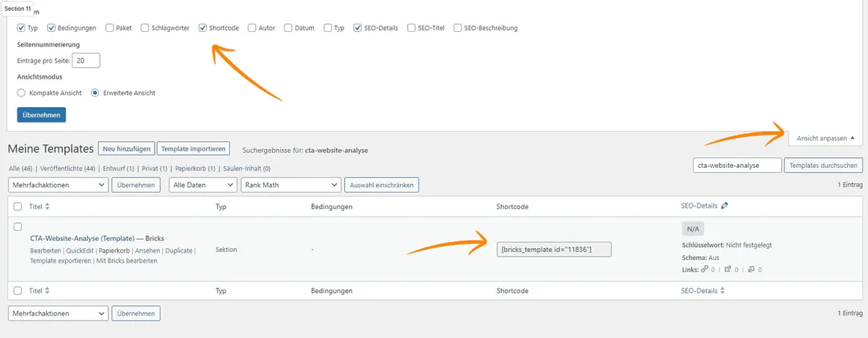
Task: Click the Neu hinzufügen button
Action: pos(126,148)
